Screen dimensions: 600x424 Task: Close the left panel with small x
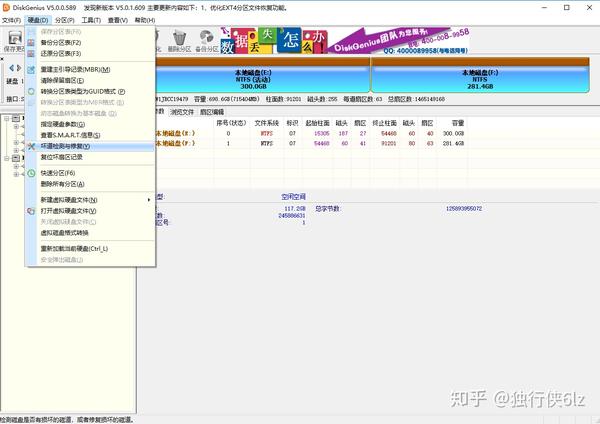point(2,59)
